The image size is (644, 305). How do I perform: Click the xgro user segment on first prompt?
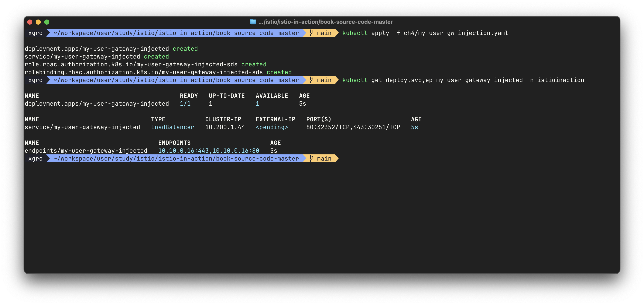pos(35,33)
